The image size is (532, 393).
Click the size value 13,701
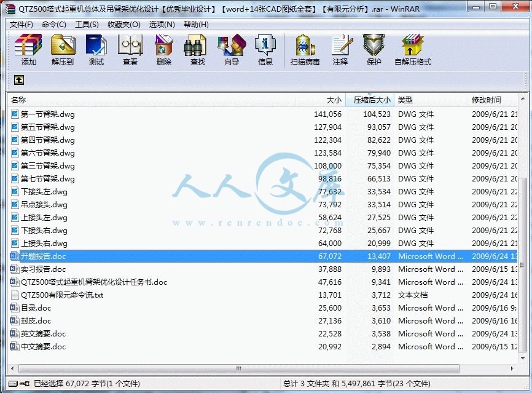[x=330, y=295]
